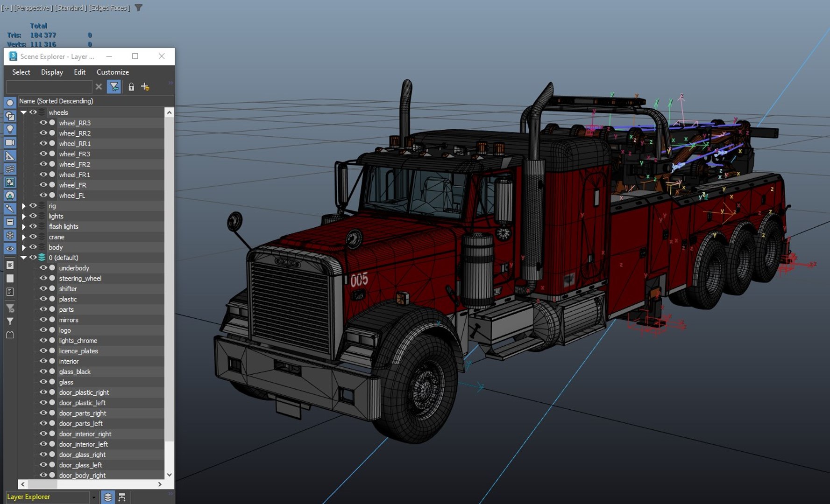Switch to Sort by Layer mode icon

coord(108,497)
